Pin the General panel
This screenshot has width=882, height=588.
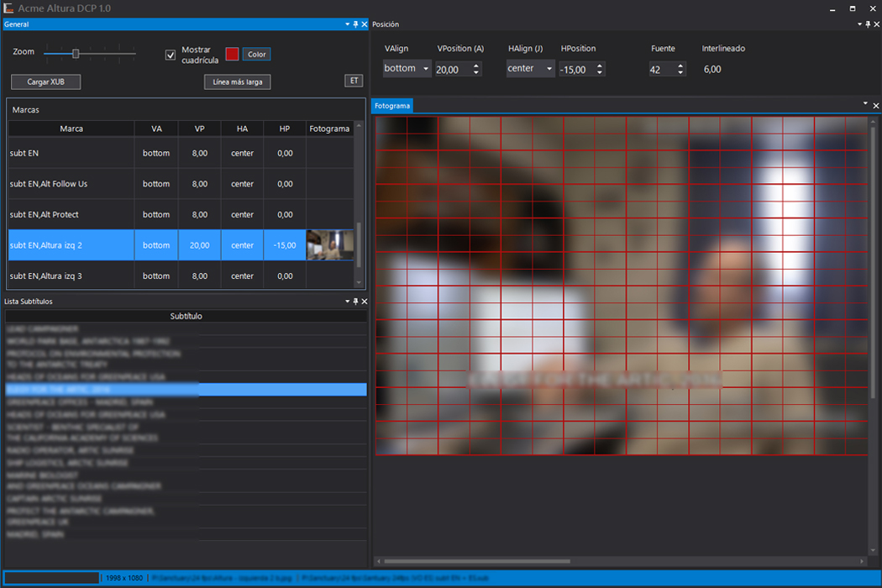pos(355,25)
